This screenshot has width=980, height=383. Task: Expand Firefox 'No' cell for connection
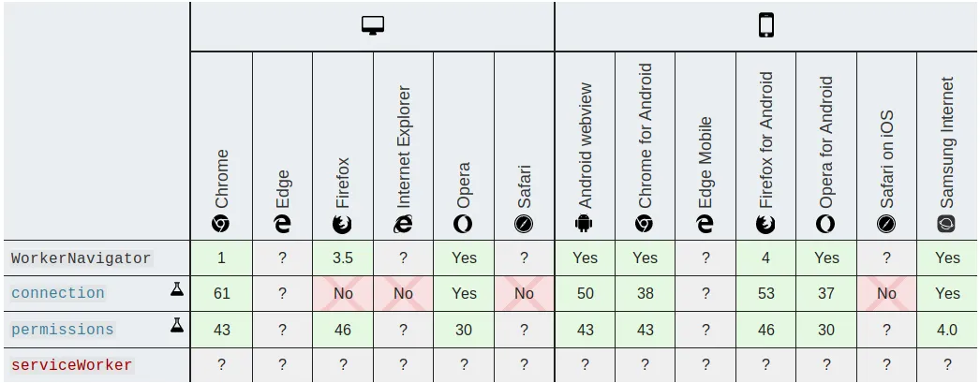(343, 294)
